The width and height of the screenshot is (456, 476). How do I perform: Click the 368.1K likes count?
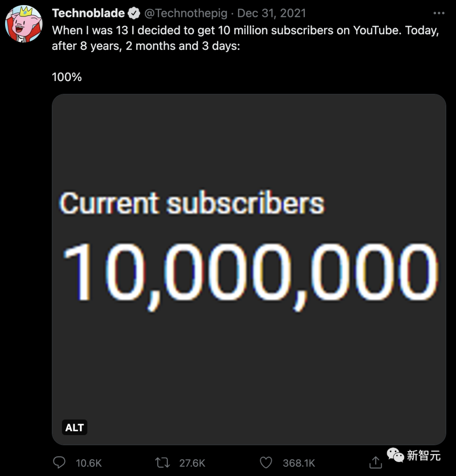(299, 463)
